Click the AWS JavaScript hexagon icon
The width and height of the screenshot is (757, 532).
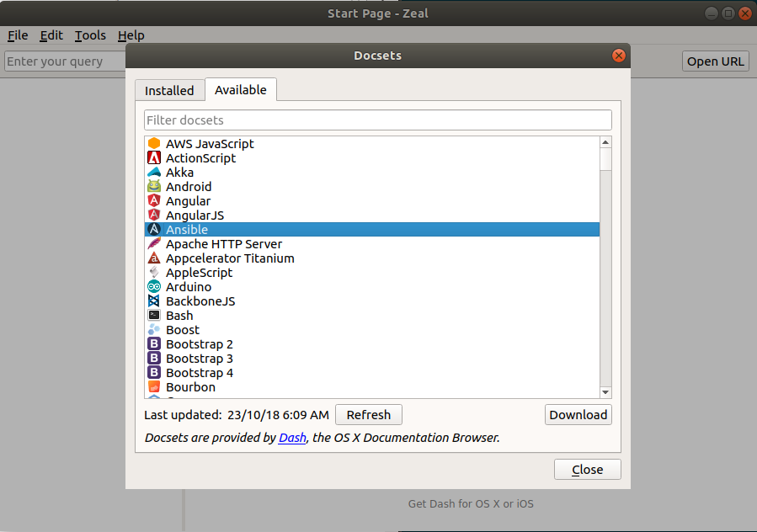[154, 143]
